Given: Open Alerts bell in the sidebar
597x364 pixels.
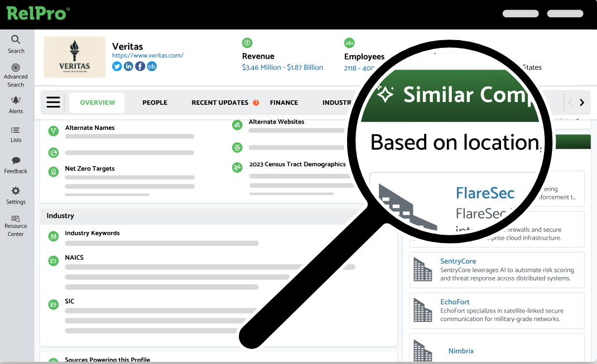Looking at the screenshot, I should (16, 105).
